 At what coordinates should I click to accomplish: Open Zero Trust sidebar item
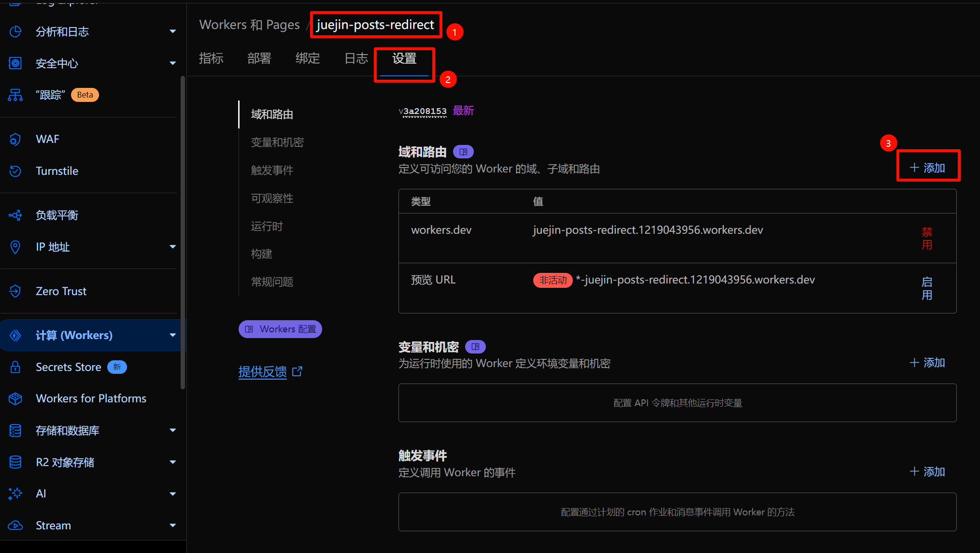[90, 291]
